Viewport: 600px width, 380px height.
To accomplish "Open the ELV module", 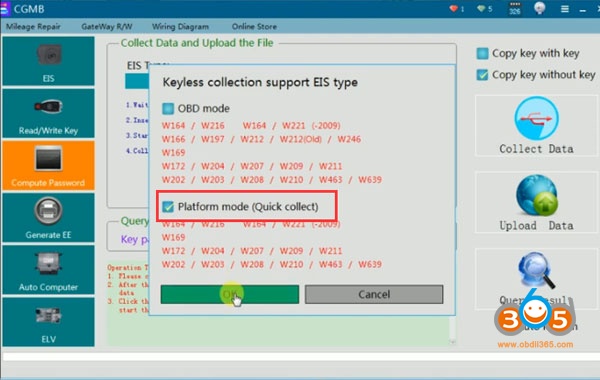I will (x=48, y=322).
